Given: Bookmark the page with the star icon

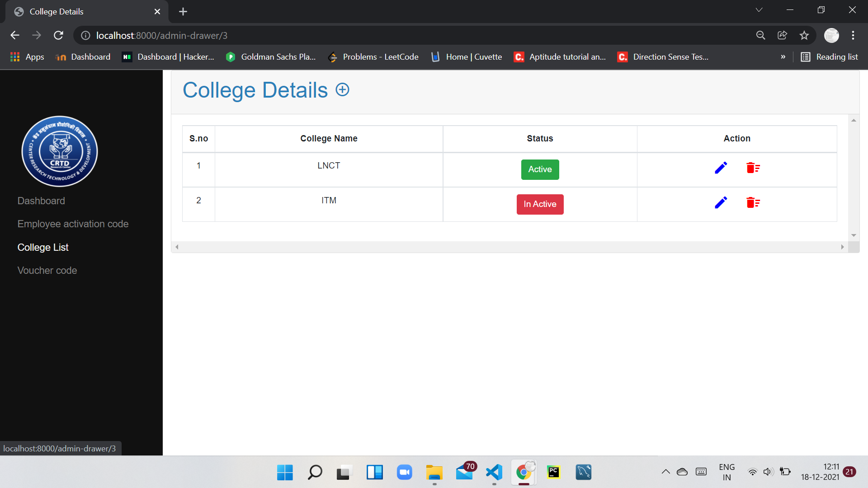Looking at the screenshot, I should [x=804, y=35].
